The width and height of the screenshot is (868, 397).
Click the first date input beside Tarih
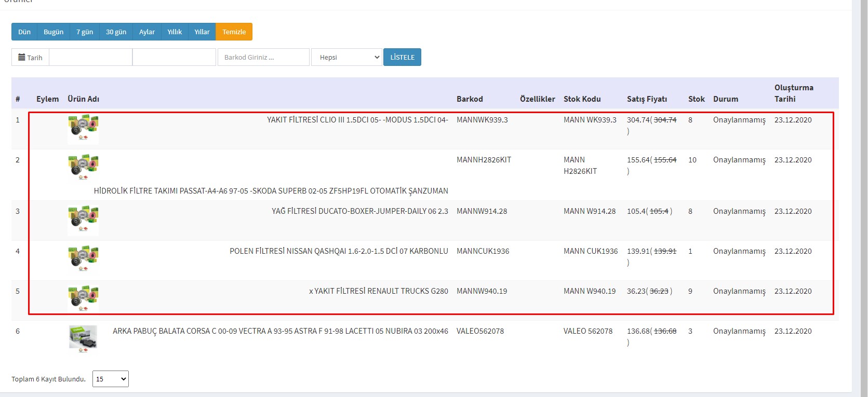(x=90, y=58)
